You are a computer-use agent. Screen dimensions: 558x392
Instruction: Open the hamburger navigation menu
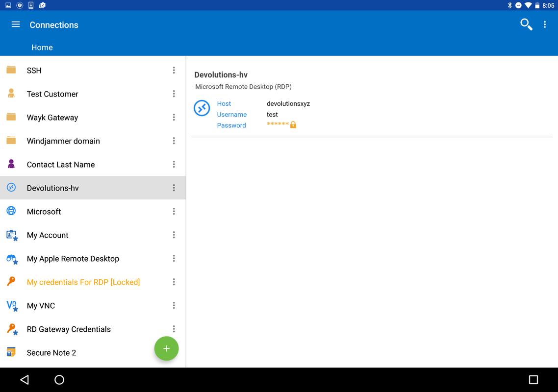(x=16, y=24)
